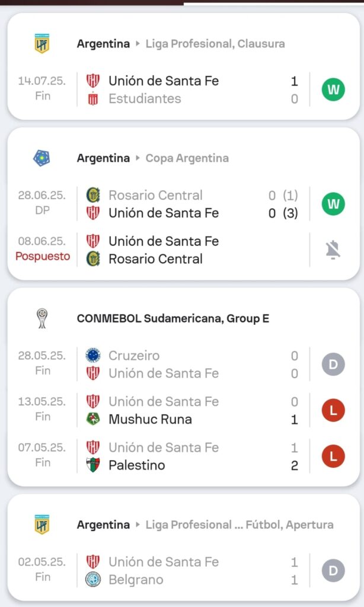The height and width of the screenshot is (607, 364).
Task: Click the Estudiantes team crest
Action: [93, 99]
